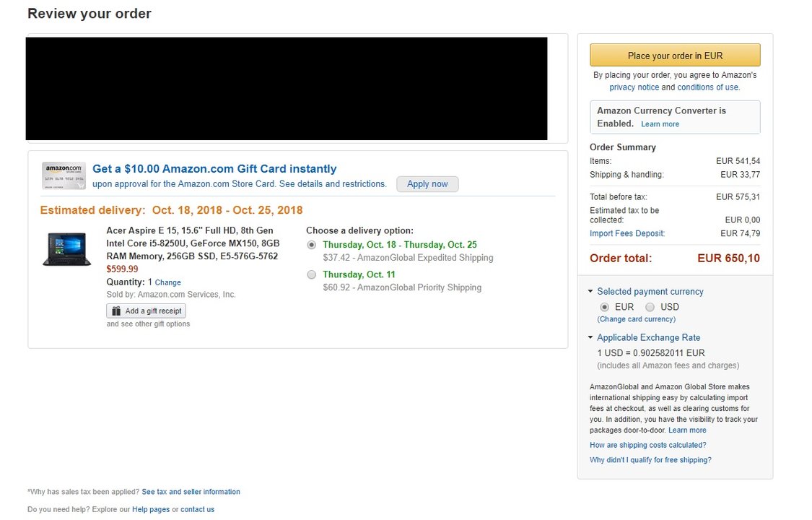
Task: Click the Acer laptop product thumbnail
Action: [x=67, y=249]
